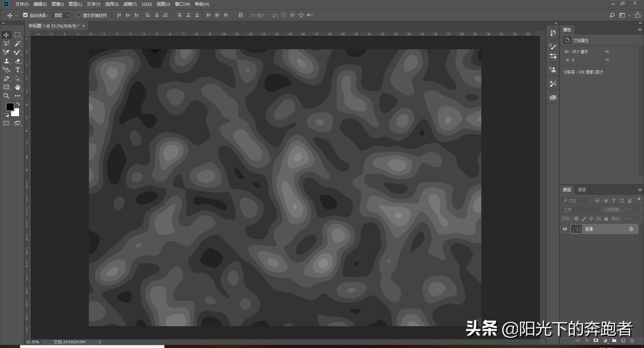Open the 编辑(E) menu
This screenshot has height=348, width=644.
40,4
